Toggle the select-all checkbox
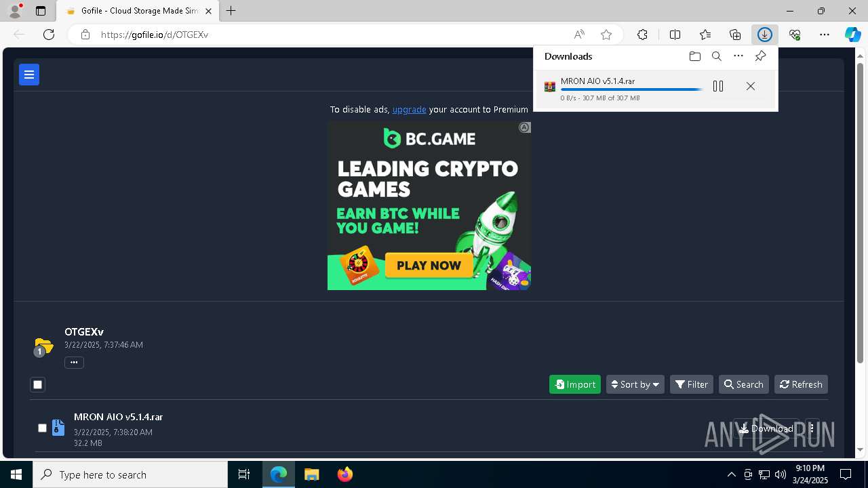 tap(38, 384)
